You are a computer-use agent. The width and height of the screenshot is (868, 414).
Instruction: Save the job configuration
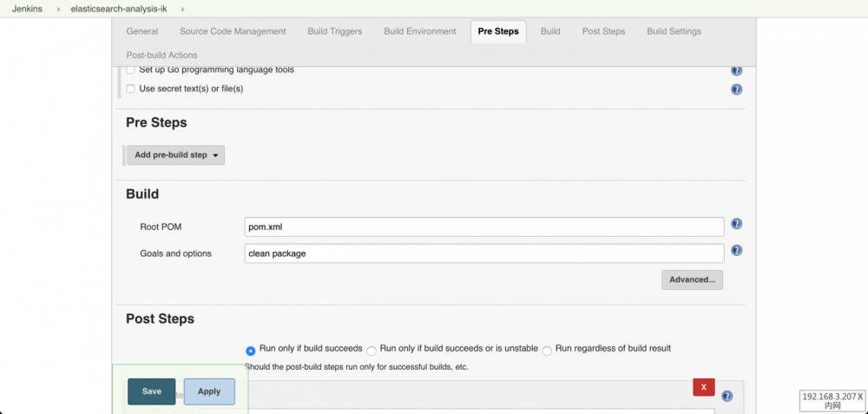click(152, 391)
